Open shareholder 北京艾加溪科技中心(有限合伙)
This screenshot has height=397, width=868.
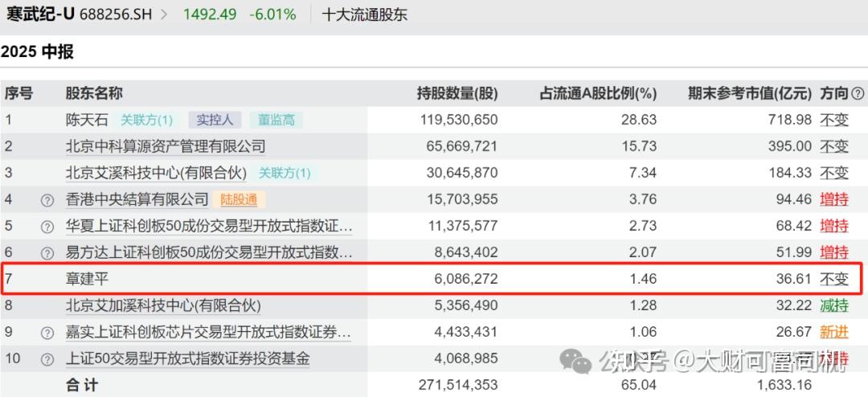click(x=163, y=305)
